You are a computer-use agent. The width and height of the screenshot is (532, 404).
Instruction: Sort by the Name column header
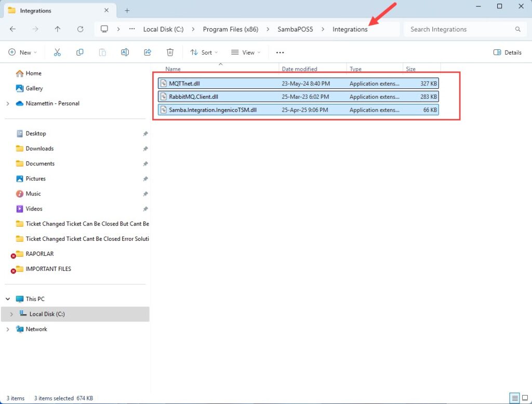173,69
